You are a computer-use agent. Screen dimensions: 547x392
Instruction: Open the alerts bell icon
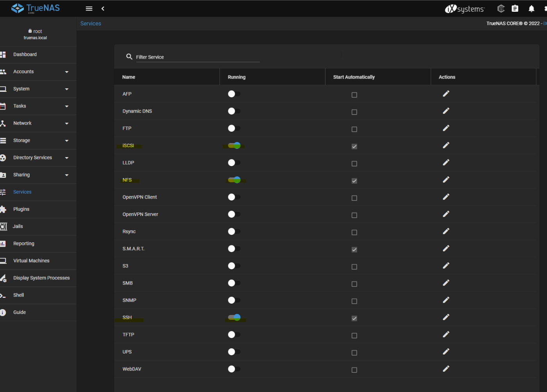click(x=531, y=9)
